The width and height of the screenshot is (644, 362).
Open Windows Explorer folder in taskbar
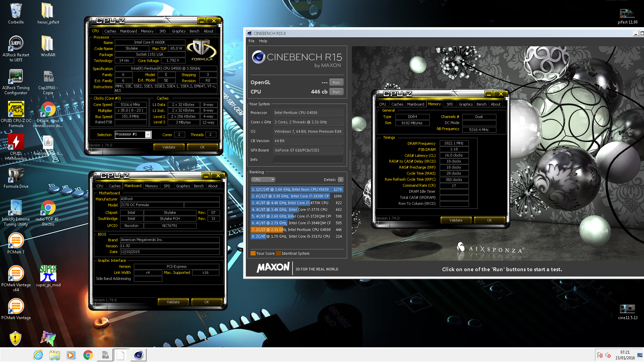coord(54,355)
